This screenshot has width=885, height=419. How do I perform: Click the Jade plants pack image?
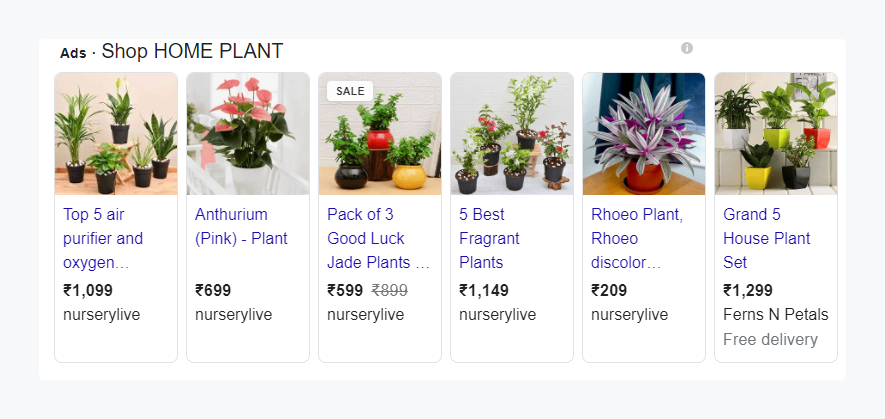click(x=380, y=134)
